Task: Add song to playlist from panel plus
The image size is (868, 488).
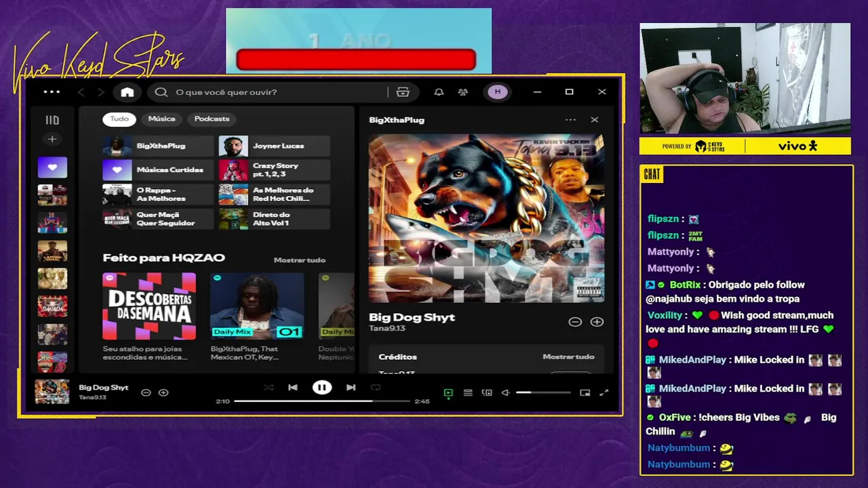Action: pos(597,322)
